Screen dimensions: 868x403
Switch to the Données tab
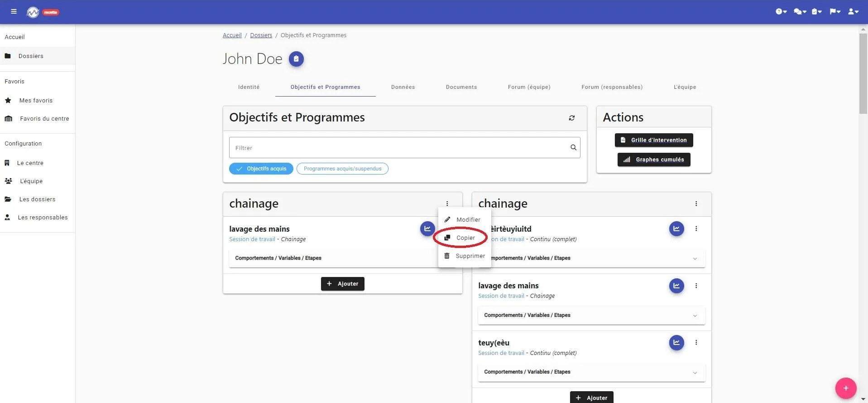pos(403,87)
